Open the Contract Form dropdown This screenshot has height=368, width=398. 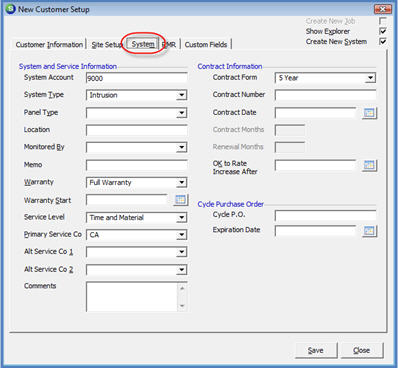(x=370, y=78)
